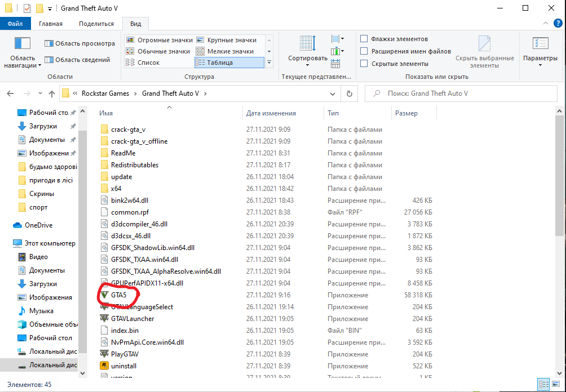The width and height of the screenshot is (566, 392).
Task: Open recent locations dropdown arrow
Action: 40,93
